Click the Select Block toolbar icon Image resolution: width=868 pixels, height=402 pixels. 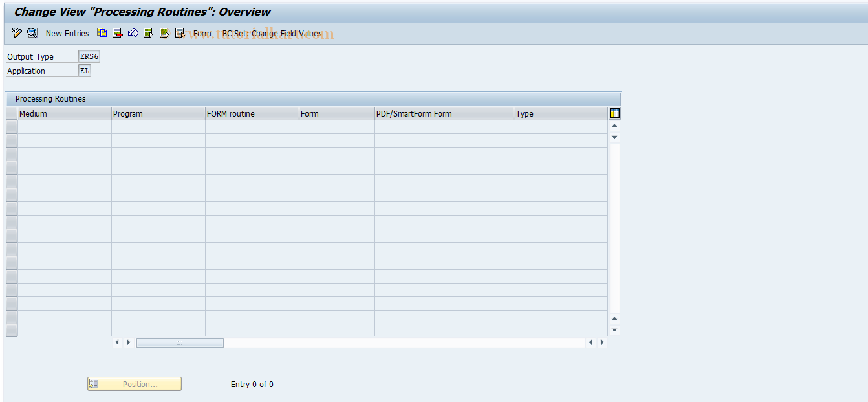164,33
